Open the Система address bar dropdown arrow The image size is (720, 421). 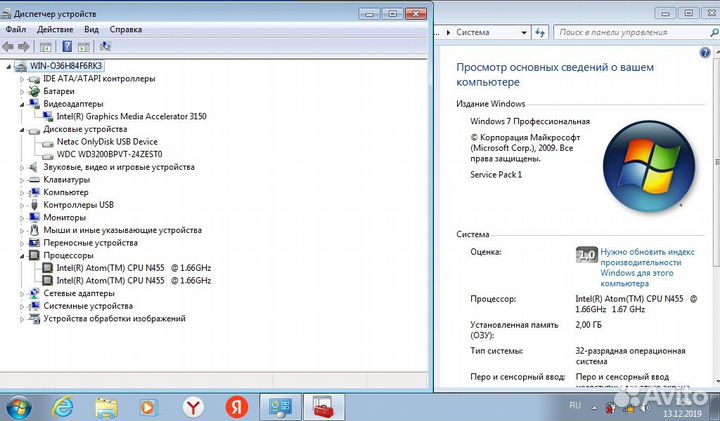pyautogui.click(x=523, y=33)
